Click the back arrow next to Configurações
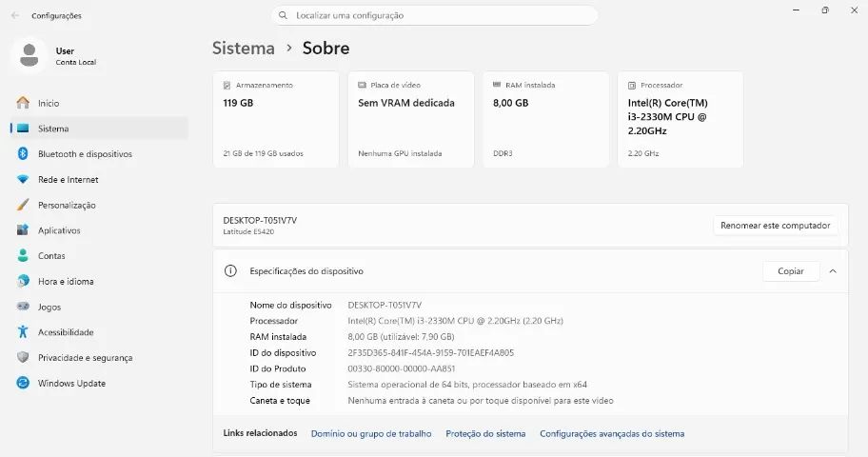Image resolution: width=868 pixels, height=457 pixels. (15, 15)
